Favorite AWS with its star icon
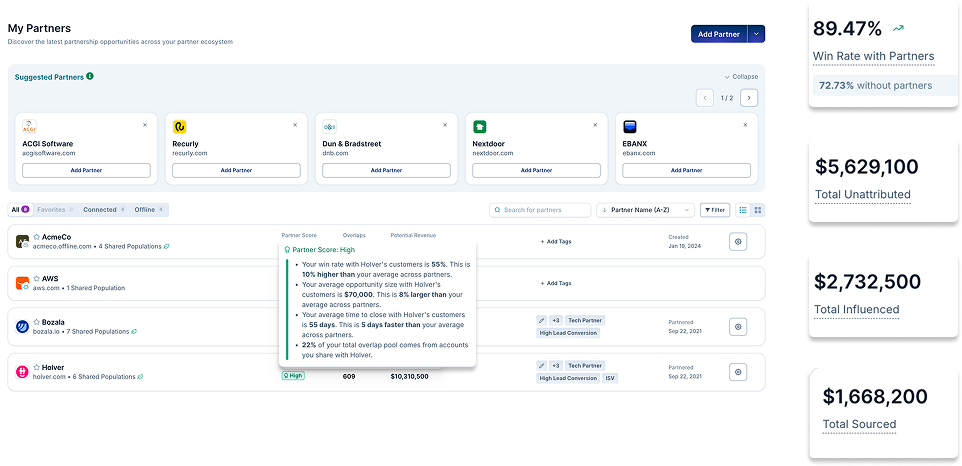962x466 pixels. point(37,278)
